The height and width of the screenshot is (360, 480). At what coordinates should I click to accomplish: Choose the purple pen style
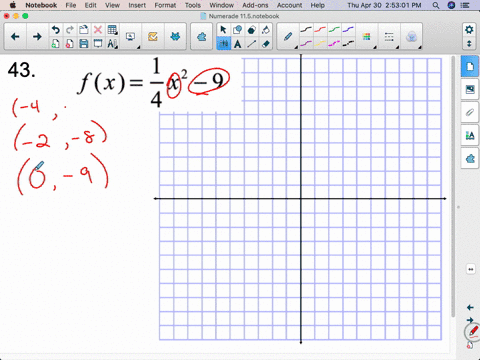pos(306,43)
